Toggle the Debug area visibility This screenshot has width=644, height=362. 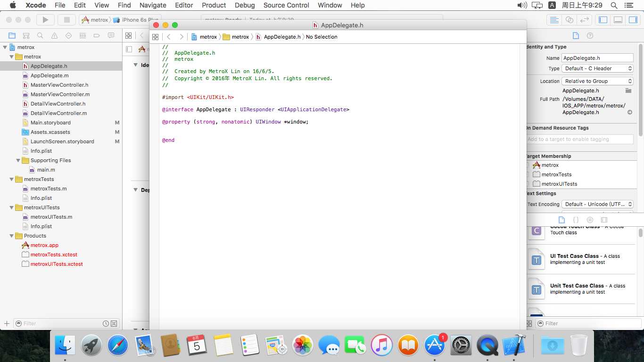pyautogui.click(x=618, y=20)
